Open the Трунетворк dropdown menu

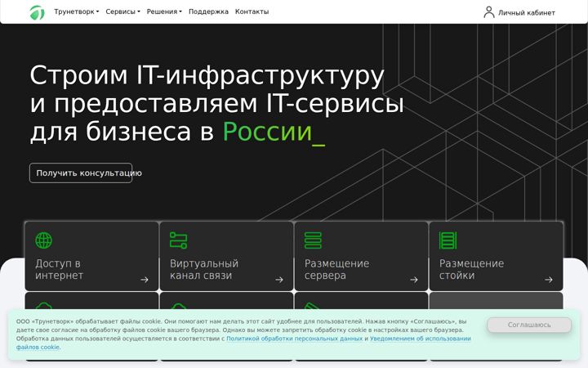pos(77,11)
